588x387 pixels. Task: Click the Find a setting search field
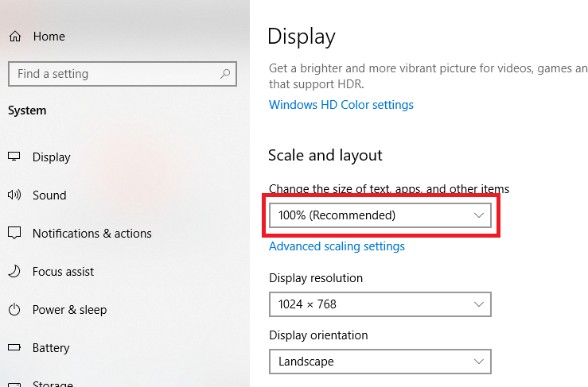[123, 74]
